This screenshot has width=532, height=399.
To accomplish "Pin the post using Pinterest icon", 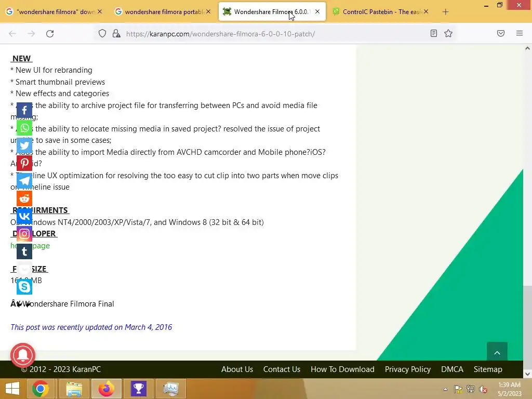I will 24,163.
